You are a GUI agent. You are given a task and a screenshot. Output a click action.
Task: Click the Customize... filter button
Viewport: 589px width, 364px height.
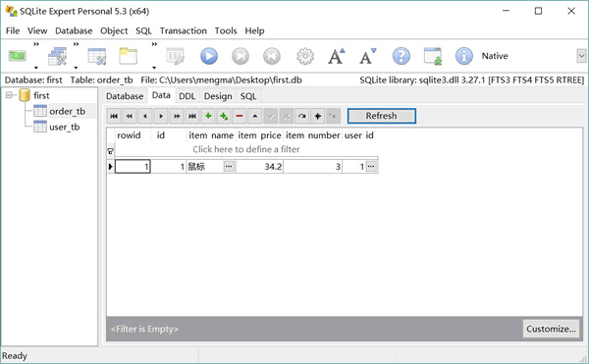tap(551, 329)
